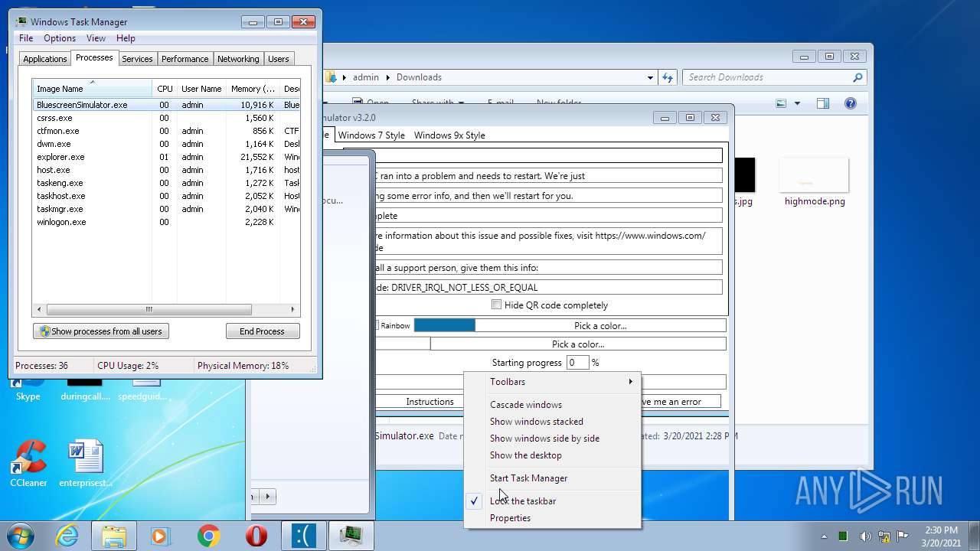Select Windows 9x Style tab

point(449,135)
